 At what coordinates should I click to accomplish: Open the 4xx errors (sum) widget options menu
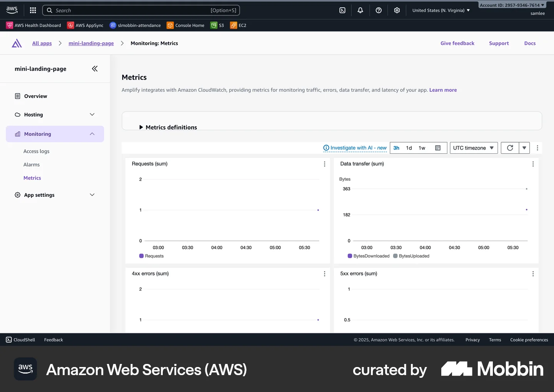pos(324,274)
